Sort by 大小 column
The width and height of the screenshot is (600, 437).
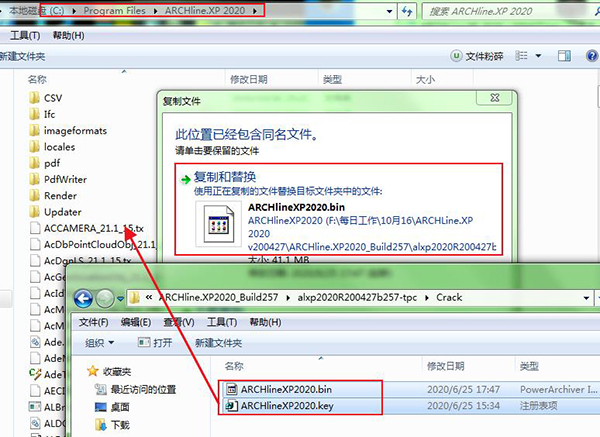(x=425, y=79)
